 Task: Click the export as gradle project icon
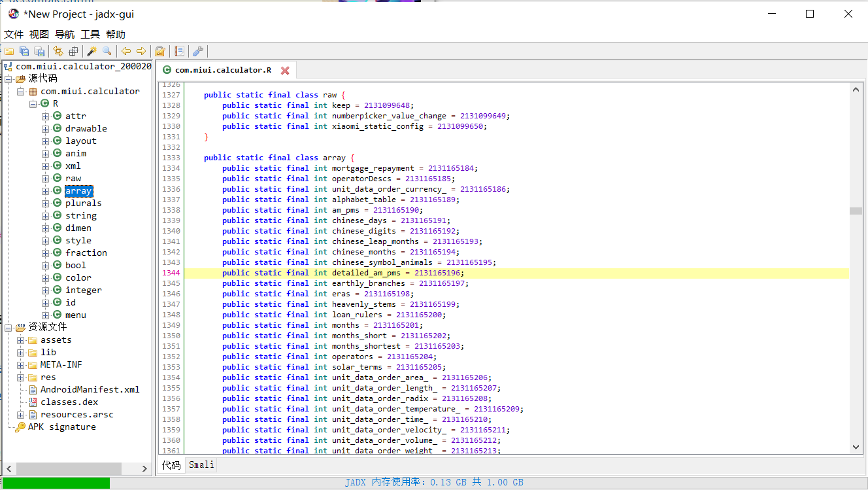[39, 51]
